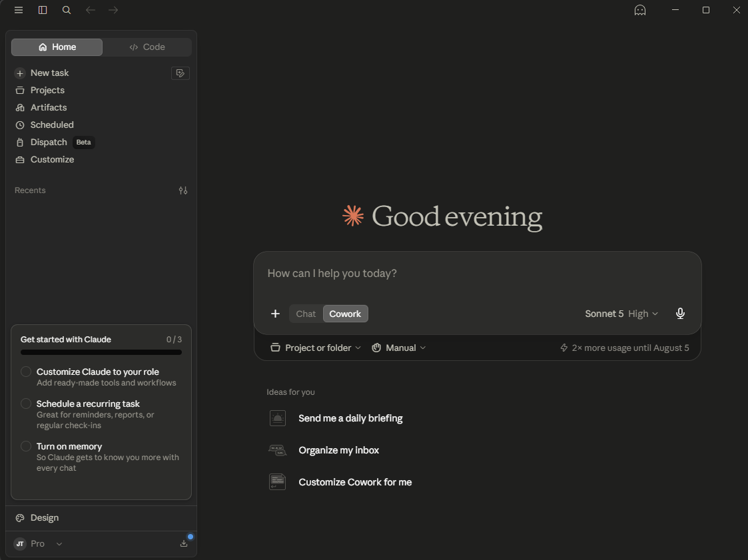Click the Get started progress bar
The image size is (748, 560).
101,352
